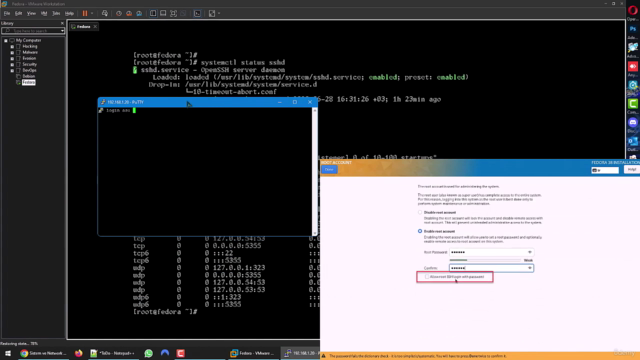Click Send Ctrl+Alt+Del icon in toolbar
The image size is (640, 360).
(105, 13)
